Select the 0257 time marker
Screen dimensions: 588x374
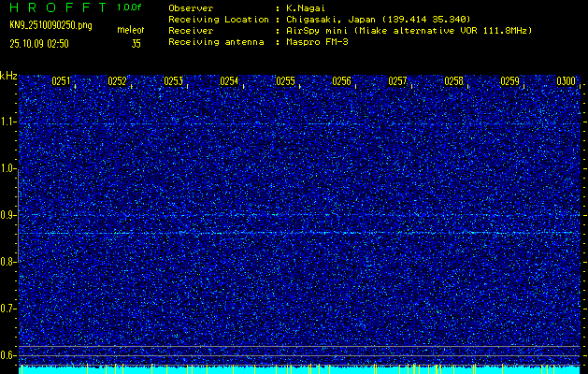point(397,81)
